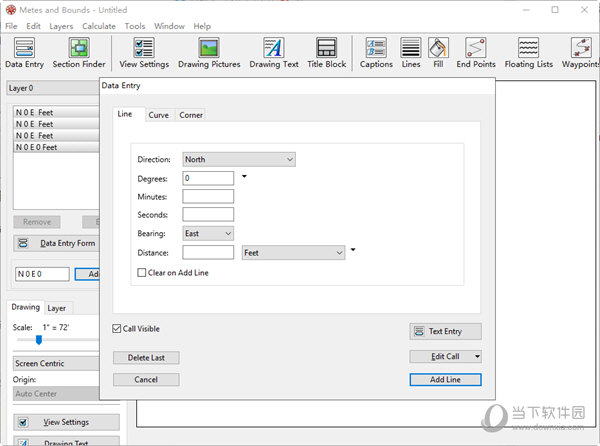
Task: Open the distance units dropdown showing Feet
Action: 293,252
